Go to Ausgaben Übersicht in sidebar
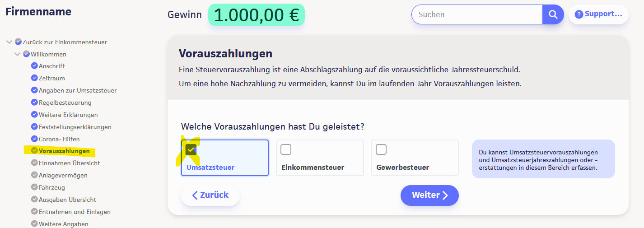Screen dimensions: 644x228 (67, 200)
